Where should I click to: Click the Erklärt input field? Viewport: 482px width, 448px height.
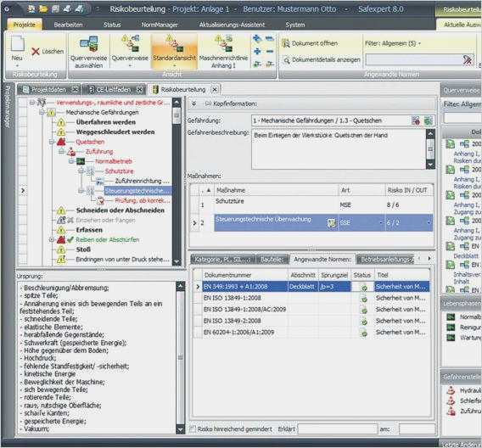tap(338, 428)
